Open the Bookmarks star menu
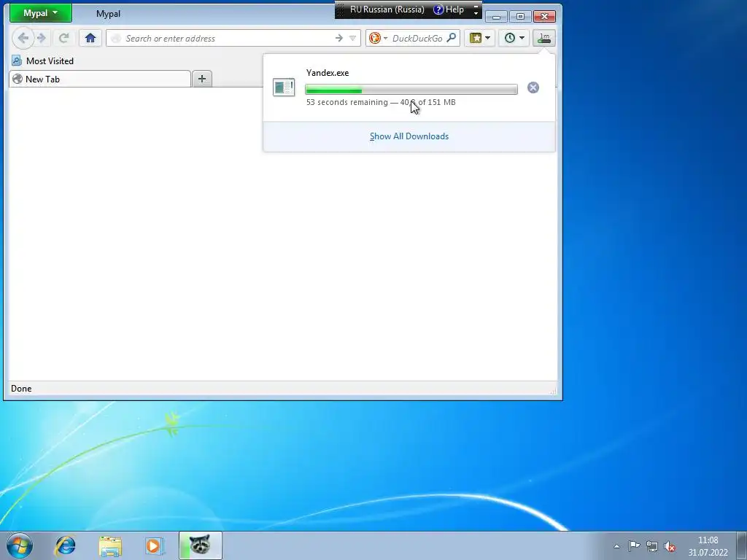 [x=476, y=38]
